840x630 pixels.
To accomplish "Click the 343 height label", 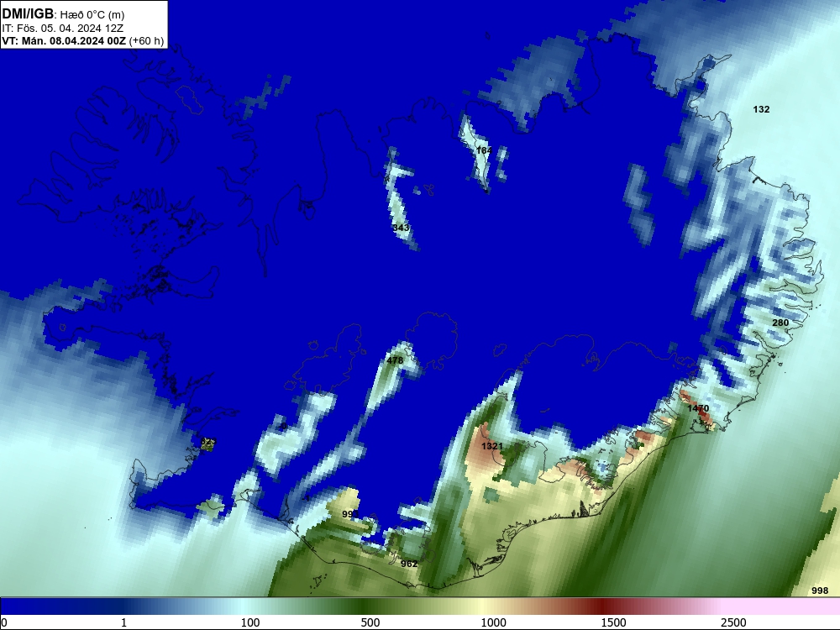I will pos(401,228).
